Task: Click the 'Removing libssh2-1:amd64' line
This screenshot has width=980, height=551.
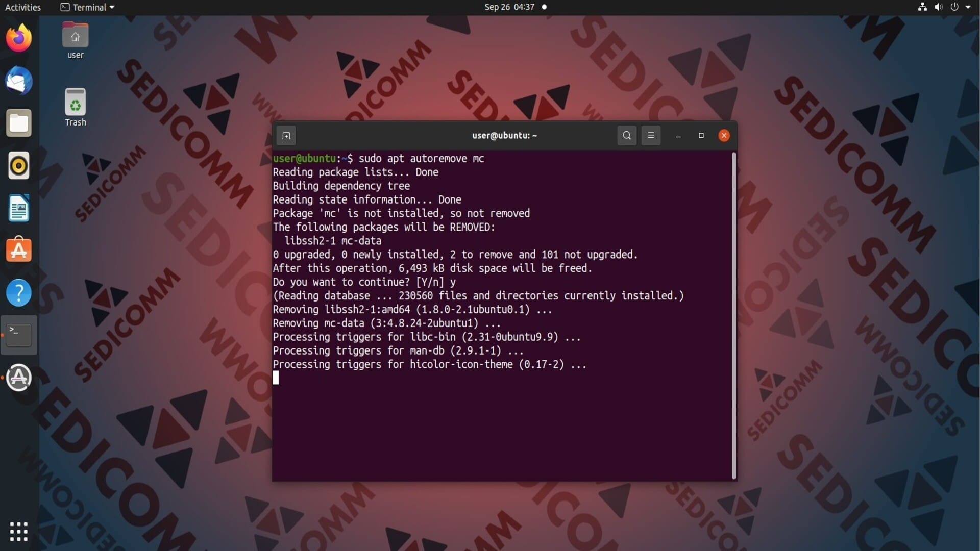Action: coord(412,310)
